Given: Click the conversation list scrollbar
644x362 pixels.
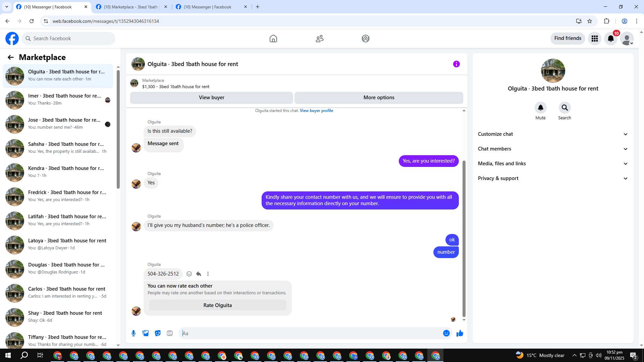Looking at the screenshot, I should tap(118, 129).
